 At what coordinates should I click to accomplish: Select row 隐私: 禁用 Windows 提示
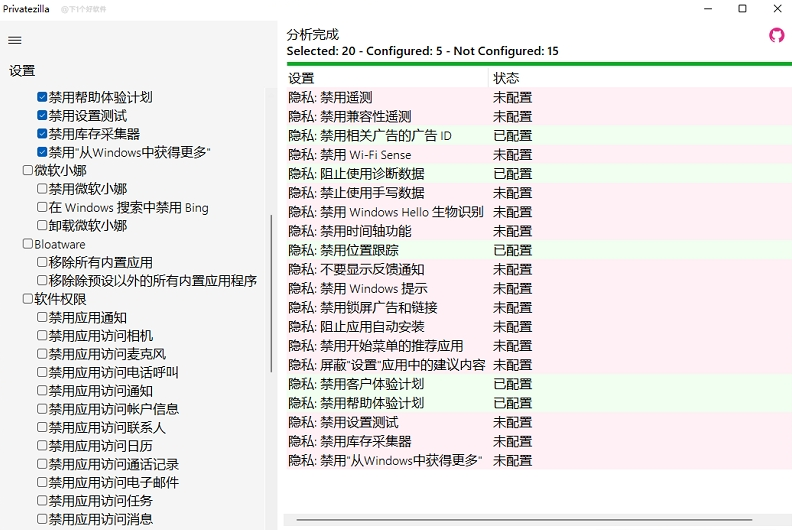pos(539,288)
